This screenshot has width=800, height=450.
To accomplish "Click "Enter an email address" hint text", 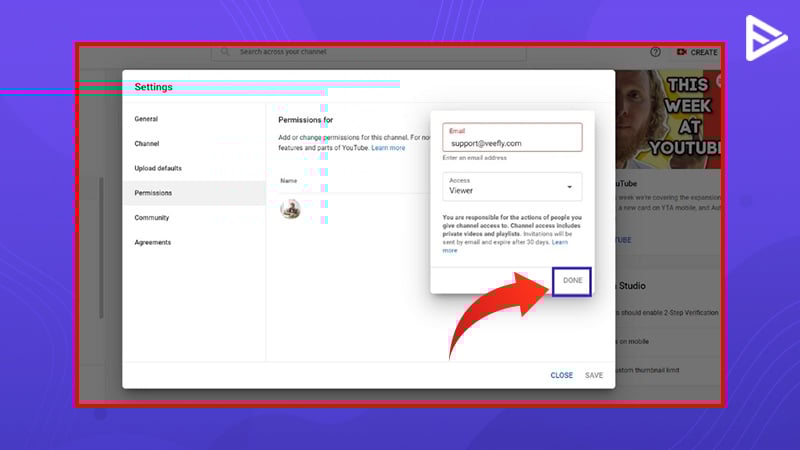I will [x=474, y=158].
